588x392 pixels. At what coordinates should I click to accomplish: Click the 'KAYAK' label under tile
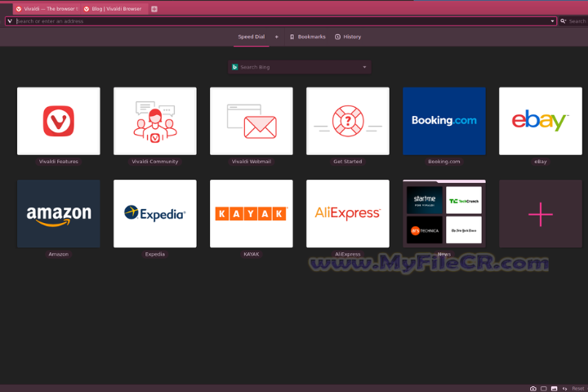pyautogui.click(x=252, y=254)
